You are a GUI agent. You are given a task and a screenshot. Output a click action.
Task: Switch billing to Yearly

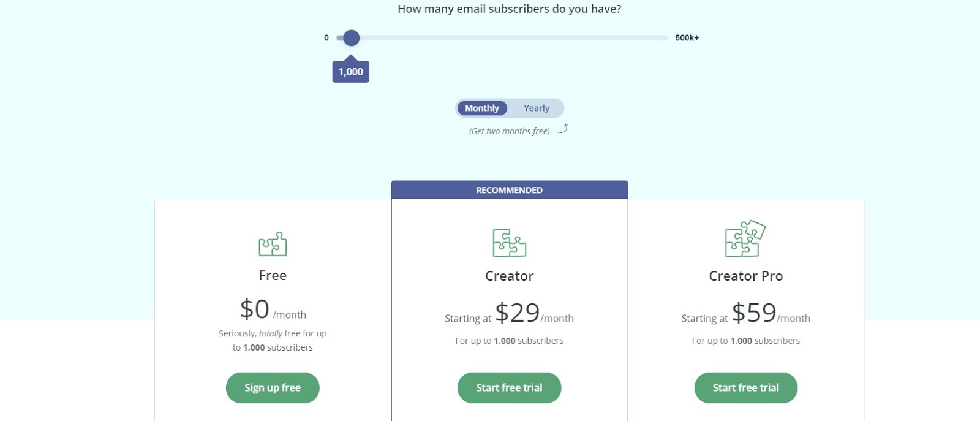coord(536,108)
